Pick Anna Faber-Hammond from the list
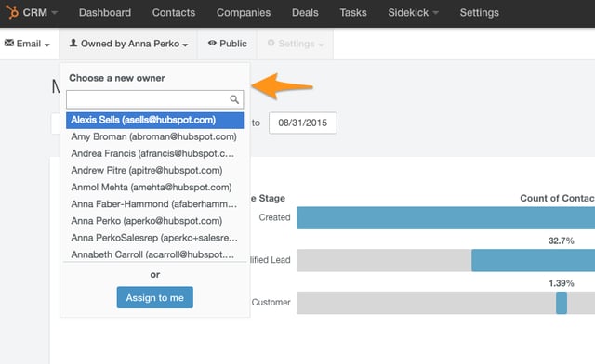This screenshot has height=364, width=595. pyautogui.click(x=155, y=204)
